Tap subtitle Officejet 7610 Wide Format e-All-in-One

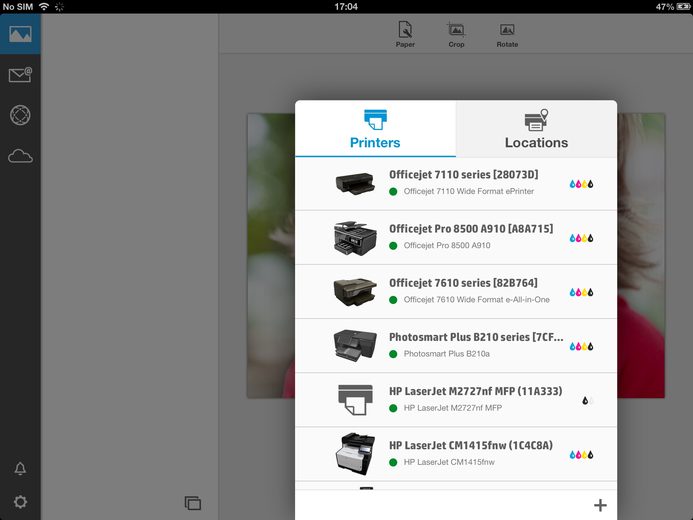[476, 300]
